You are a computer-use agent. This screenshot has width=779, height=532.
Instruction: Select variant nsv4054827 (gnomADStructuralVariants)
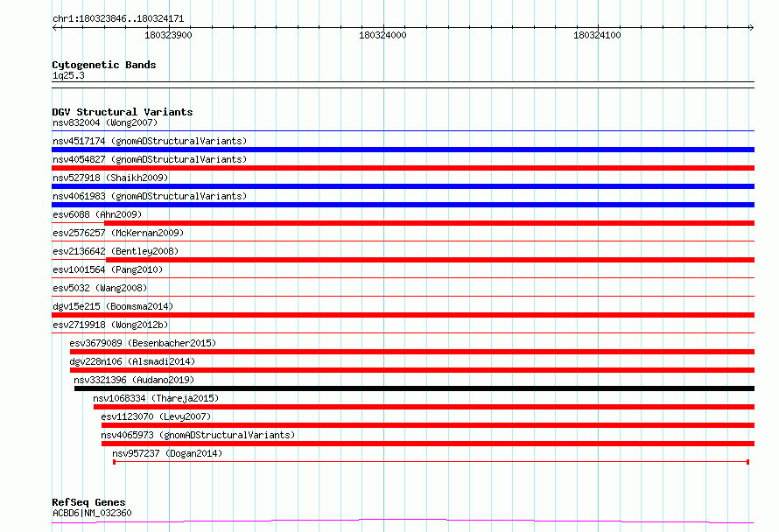(150, 159)
